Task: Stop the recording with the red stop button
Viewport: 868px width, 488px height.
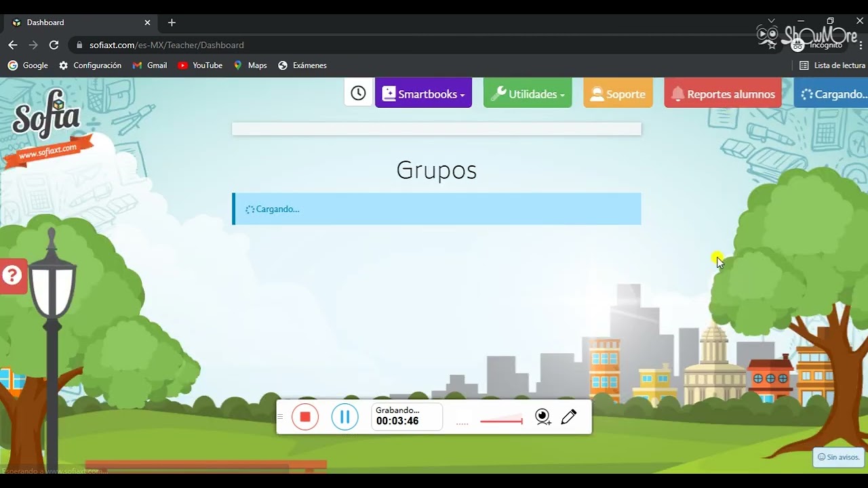Action: coord(305,417)
